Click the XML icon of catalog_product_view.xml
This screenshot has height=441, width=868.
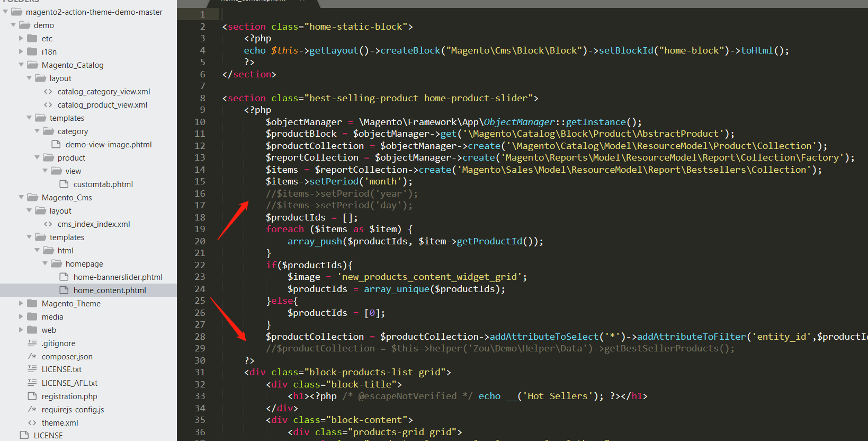tap(48, 104)
